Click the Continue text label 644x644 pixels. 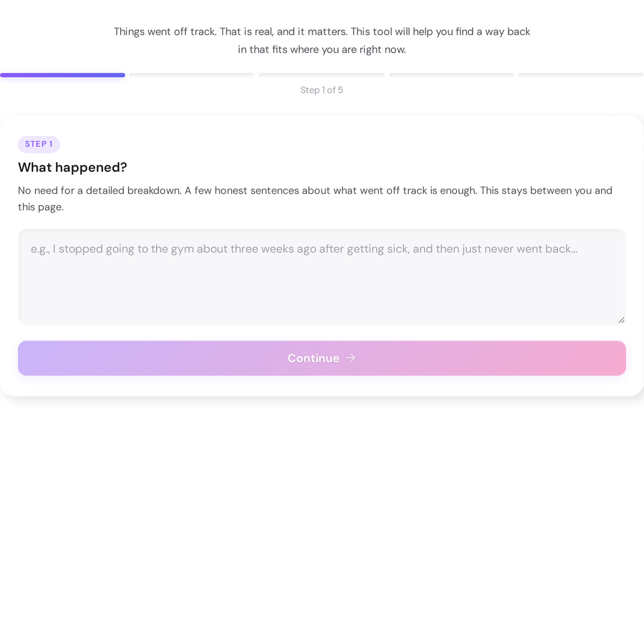313,358
